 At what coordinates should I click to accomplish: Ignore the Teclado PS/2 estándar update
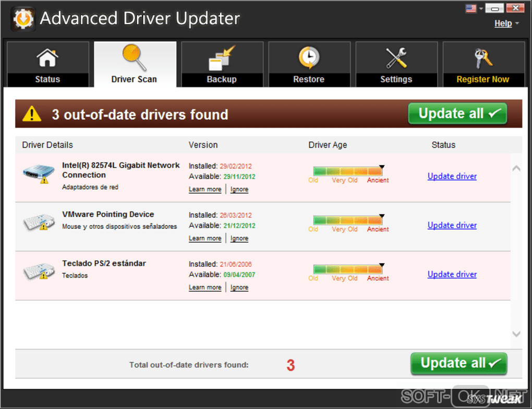(x=239, y=288)
